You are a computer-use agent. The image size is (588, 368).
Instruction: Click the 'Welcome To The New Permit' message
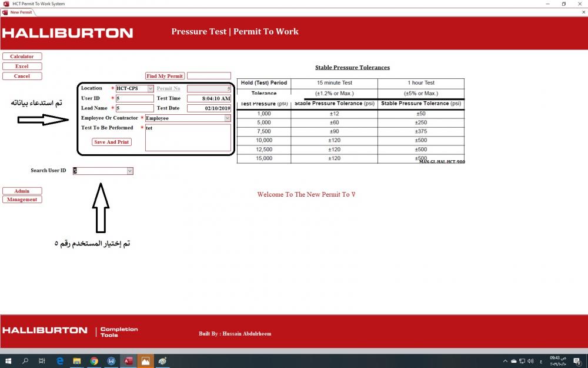pos(306,194)
